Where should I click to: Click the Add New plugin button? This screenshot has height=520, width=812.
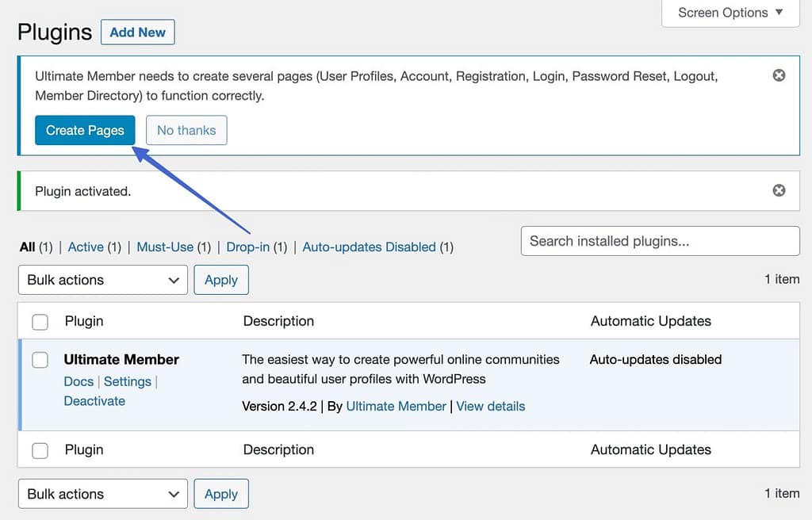click(137, 32)
